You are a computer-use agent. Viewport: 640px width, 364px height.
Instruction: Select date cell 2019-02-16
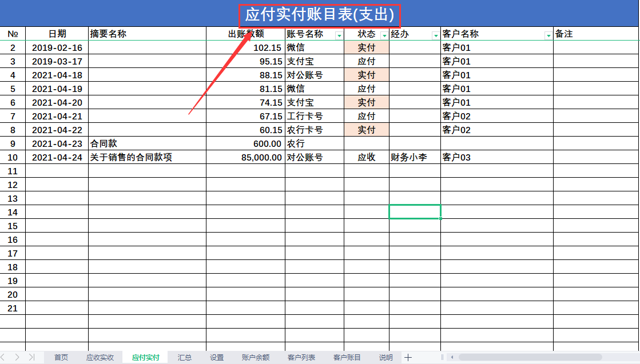(57, 47)
